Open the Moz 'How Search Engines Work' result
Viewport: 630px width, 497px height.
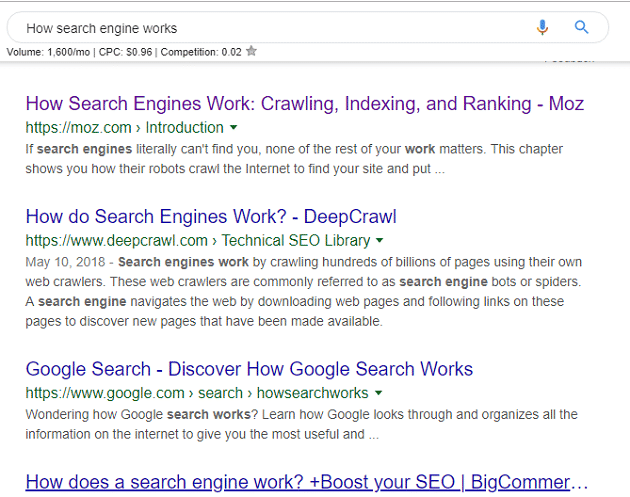[305, 104]
